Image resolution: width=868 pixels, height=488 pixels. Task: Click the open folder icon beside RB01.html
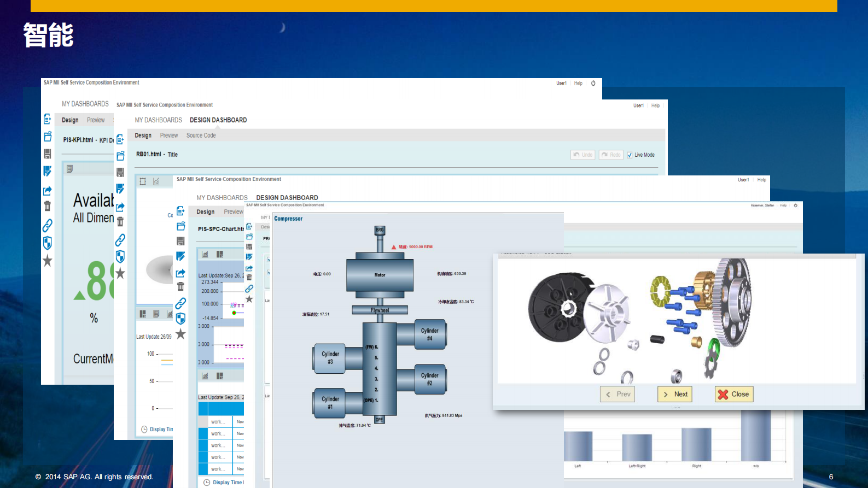[120, 156]
